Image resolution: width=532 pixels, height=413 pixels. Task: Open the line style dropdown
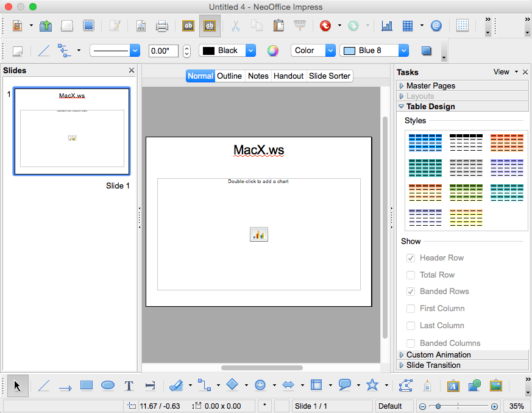135,51
